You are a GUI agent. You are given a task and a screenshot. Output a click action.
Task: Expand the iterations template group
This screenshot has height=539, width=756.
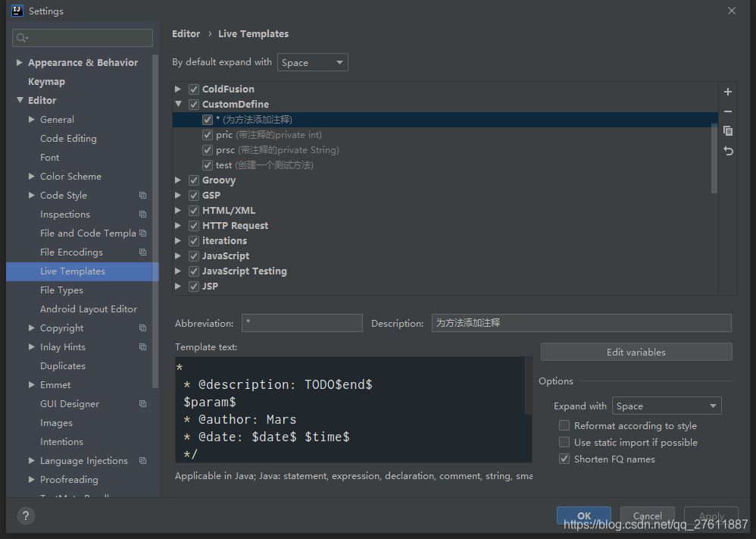click(178, 241)
